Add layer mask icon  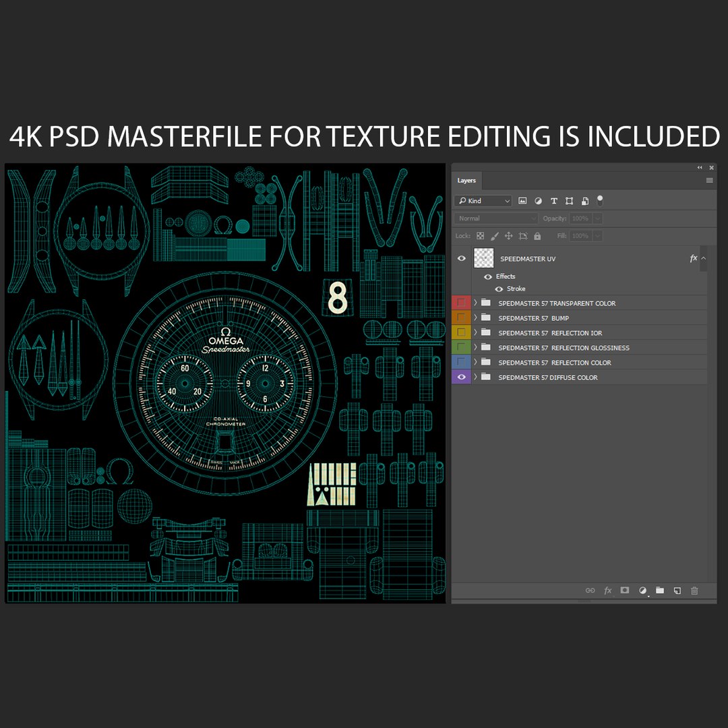(625, 590)
